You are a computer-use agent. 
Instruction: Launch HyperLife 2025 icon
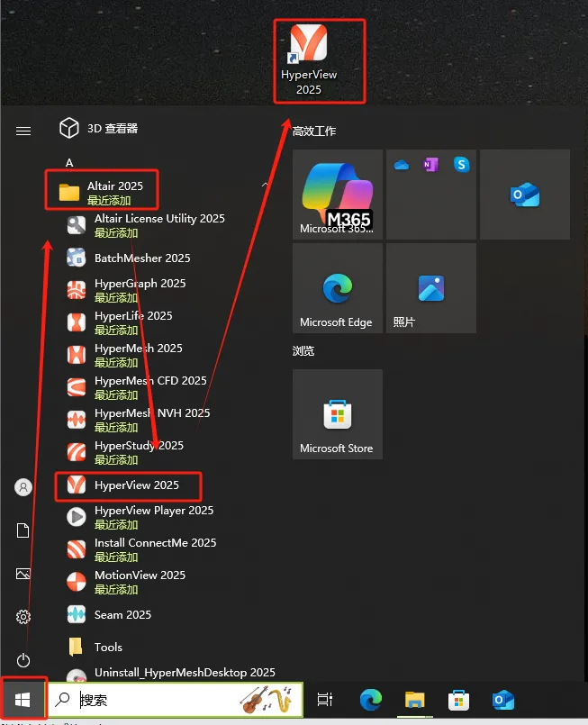click(x=77, y=322)
